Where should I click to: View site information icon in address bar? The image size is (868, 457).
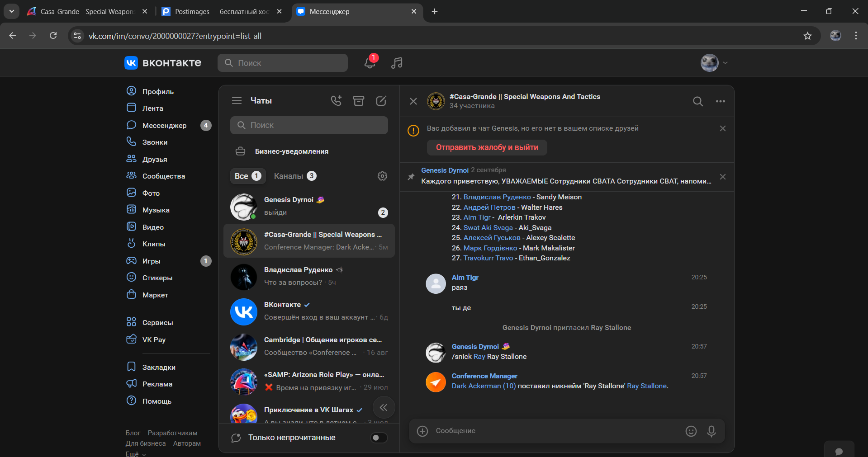[77, 36]
